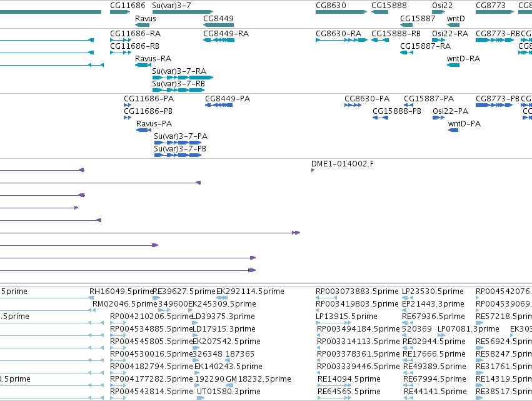Viewport: 532px width, 401px height.
Task: Select the CG8630 gene label
Action: pos(331,6)
